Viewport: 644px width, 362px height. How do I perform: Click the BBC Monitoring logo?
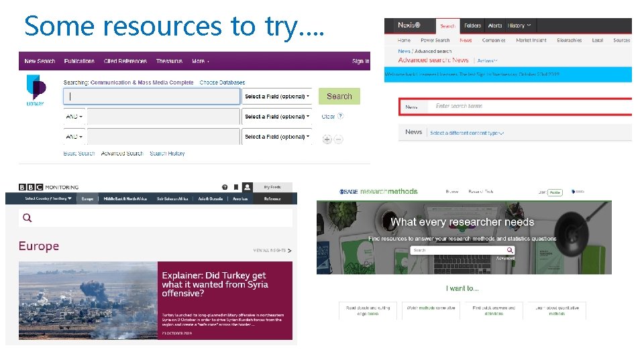pyautogui.click(x=48, y=187)
